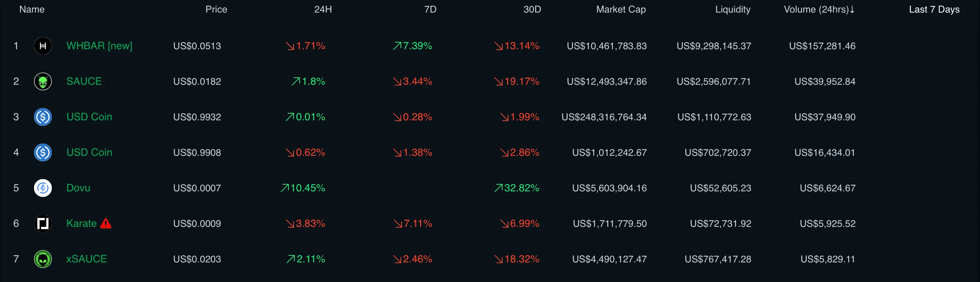Open the Dovu token page link
Screen dimensions: 980x282
pyautogui.click(x=78, y=188)
